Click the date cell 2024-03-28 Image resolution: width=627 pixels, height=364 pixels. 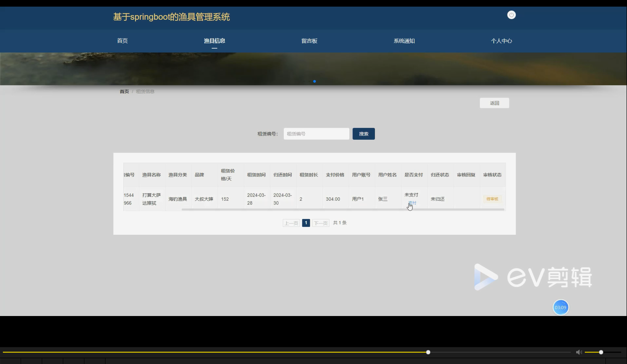click(256, 199)
